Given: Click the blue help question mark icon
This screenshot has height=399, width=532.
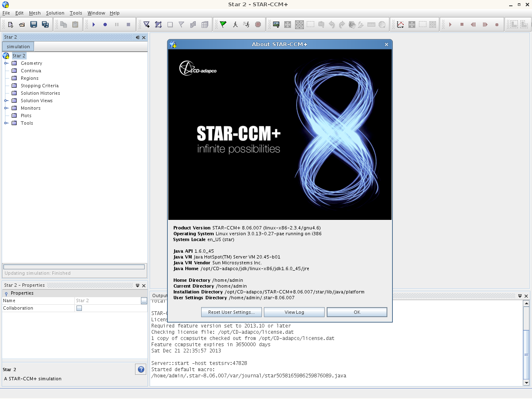Looking at the screenshot, I should (141, 369).
